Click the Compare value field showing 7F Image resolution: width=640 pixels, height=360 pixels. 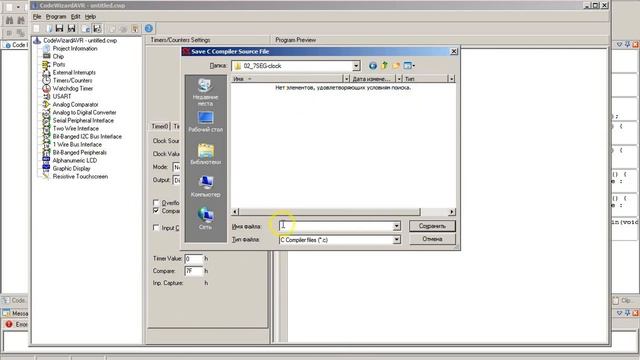click(193, 271)
